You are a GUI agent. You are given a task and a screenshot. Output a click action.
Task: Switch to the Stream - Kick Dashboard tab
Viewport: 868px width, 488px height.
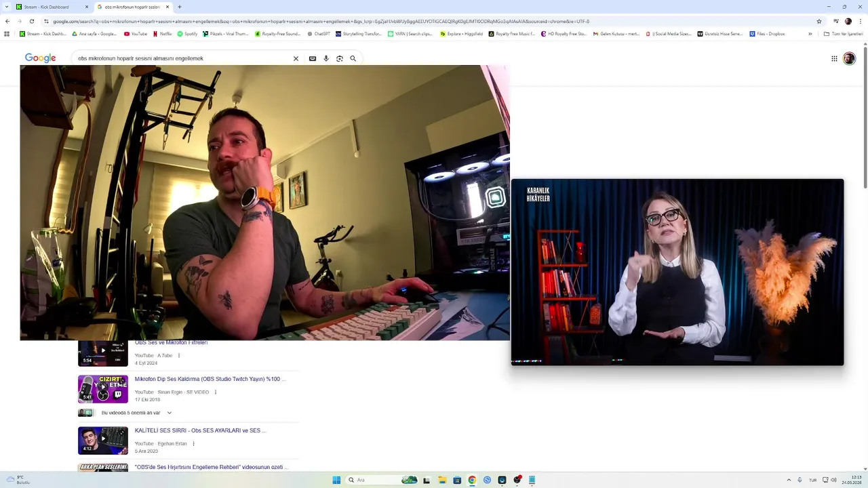coord(52,7)
